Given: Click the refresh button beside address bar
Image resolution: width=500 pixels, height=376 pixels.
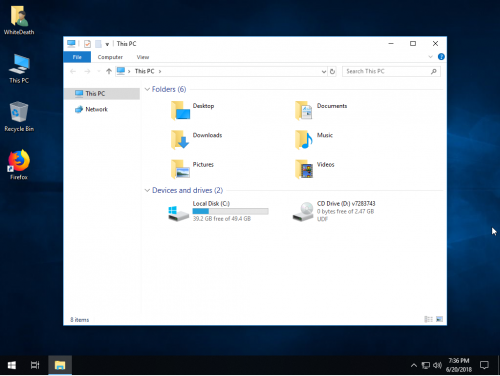Looking at the screenshot, I should pos(332,71).
